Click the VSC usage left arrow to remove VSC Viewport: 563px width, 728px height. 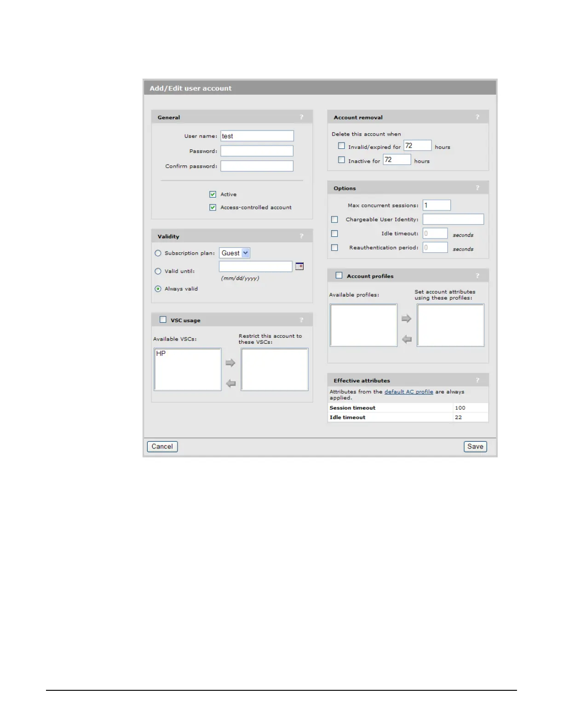point(230,383)
